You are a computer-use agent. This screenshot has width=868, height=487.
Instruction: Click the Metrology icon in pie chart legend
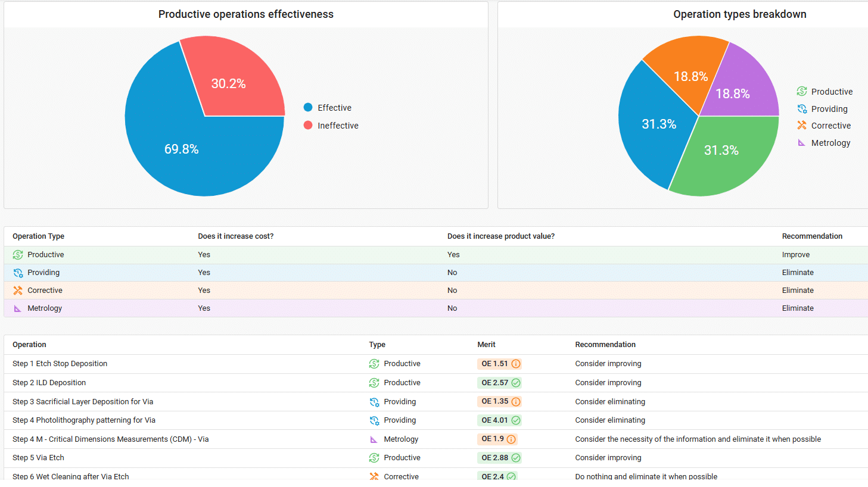[802, 142]
